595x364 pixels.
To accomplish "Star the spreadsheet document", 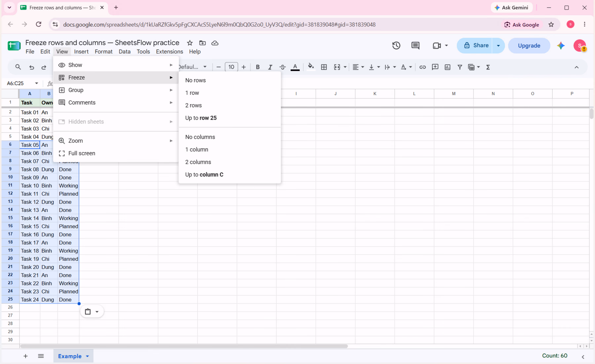I will click(x=190, y=43).
